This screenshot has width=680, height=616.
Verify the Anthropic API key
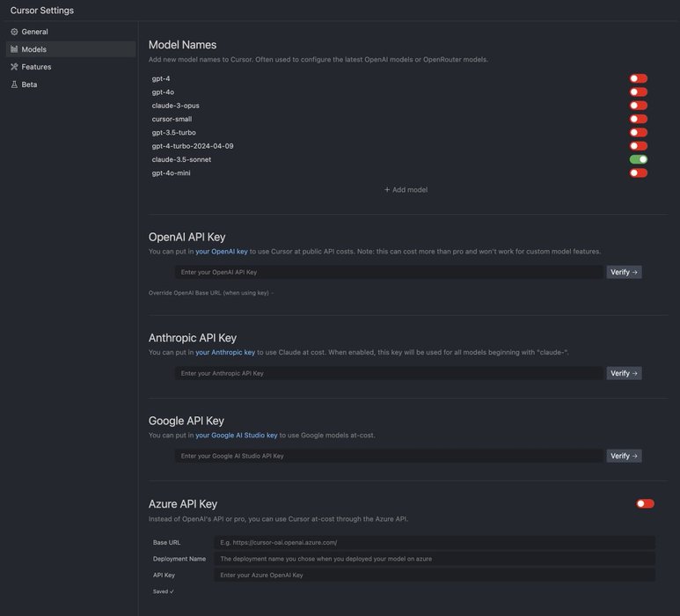(x=624, y=373)
